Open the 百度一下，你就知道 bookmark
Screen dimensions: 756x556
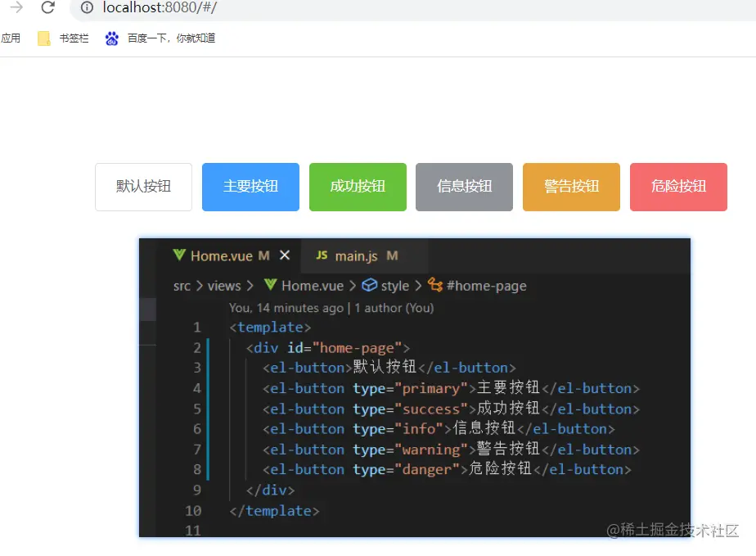[171, 38]
